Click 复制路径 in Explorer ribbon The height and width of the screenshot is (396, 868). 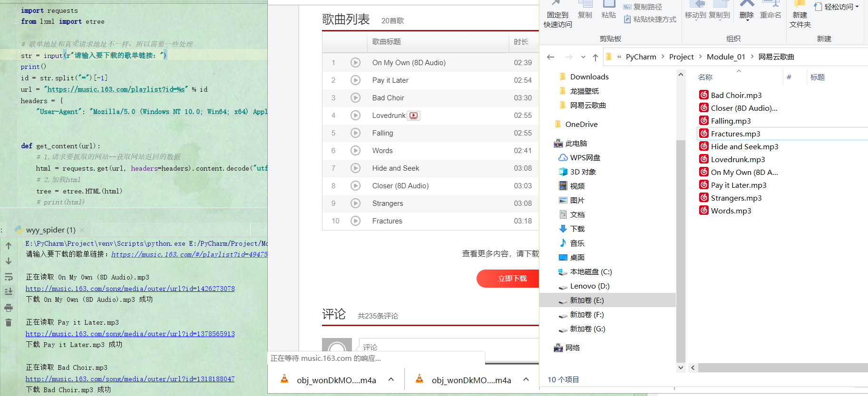[x=643, y=7]
